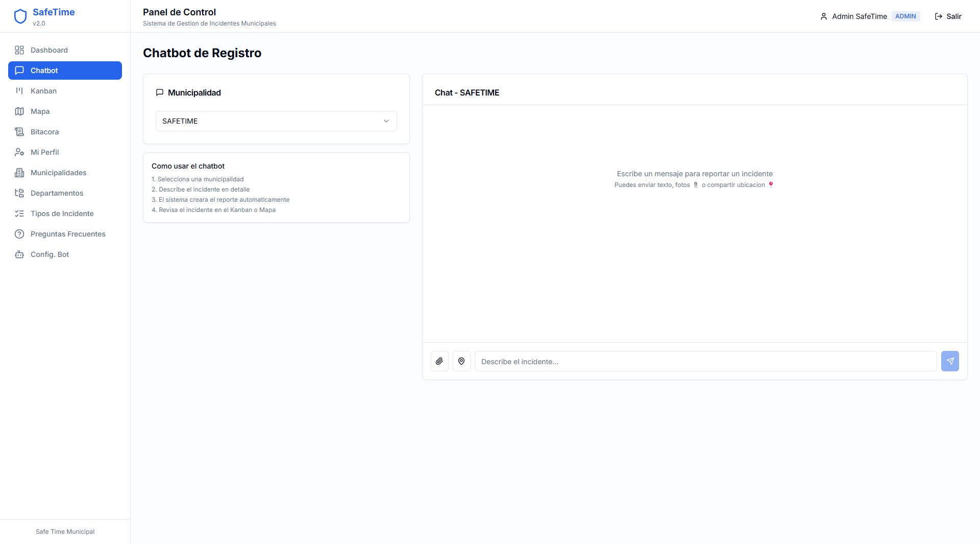Click the paperclip attach file button

coord(439,361)
